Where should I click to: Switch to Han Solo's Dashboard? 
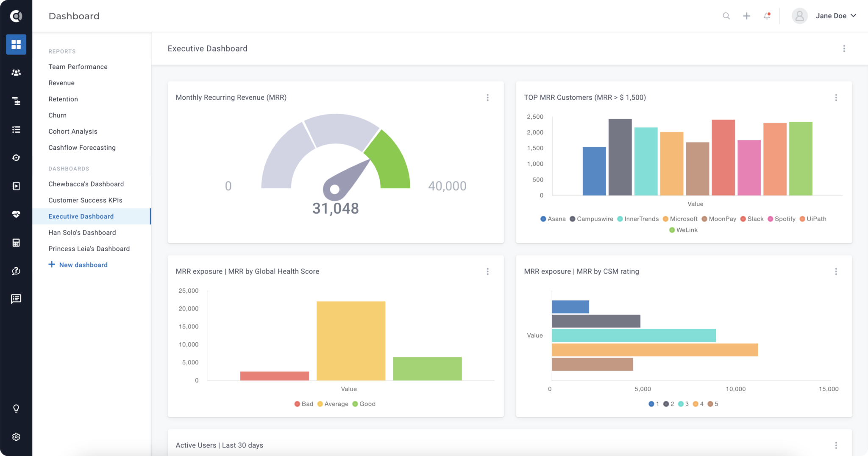82,232
